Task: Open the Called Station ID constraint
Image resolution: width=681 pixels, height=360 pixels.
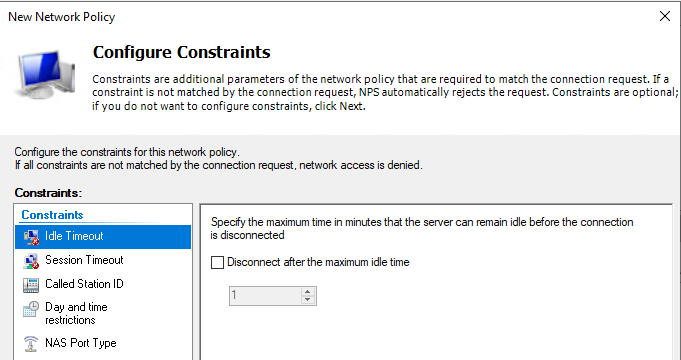Action: click(x=103, y=284)
